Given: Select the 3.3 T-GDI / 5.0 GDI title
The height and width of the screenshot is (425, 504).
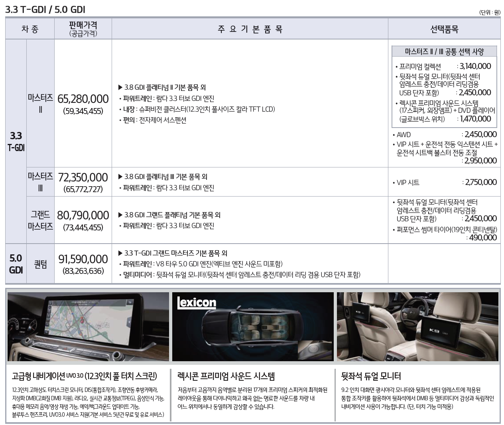Looking at the screenshot, I should pos(45,9).
